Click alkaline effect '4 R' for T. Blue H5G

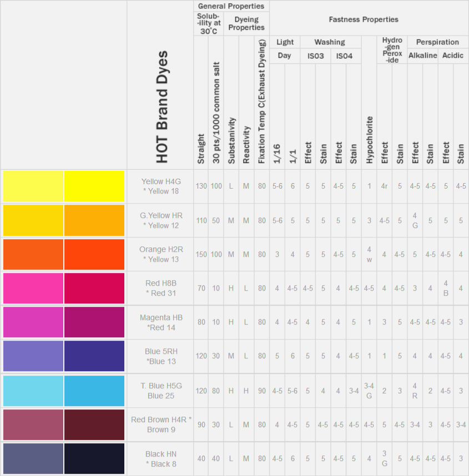[415, 391]
